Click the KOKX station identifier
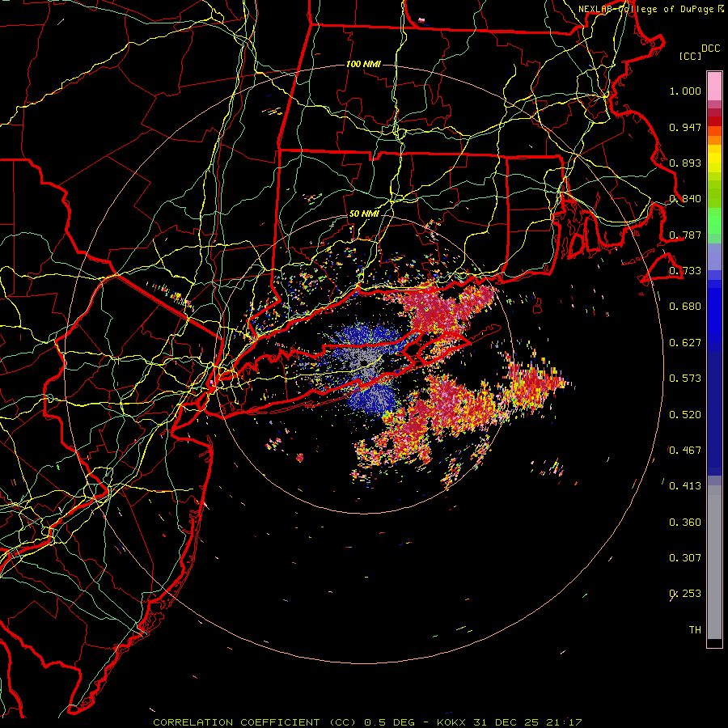The height and width of the screenshot is (728, 728). 452,722
